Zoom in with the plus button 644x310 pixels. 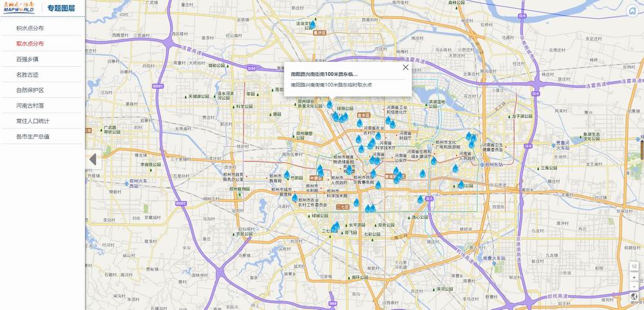(x=634, y=276)
